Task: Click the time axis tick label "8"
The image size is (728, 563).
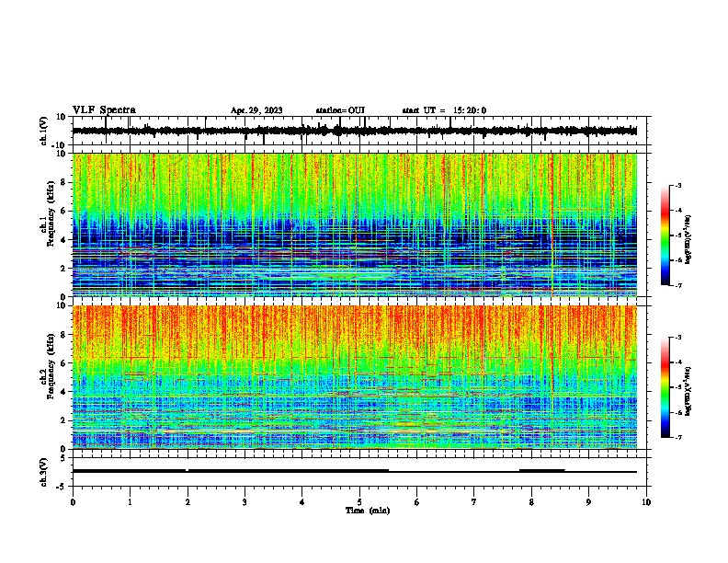Action: point(531,502)
